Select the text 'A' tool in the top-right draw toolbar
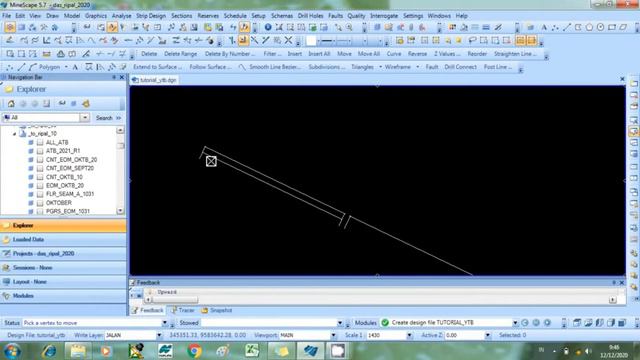 tap(544, 27)
